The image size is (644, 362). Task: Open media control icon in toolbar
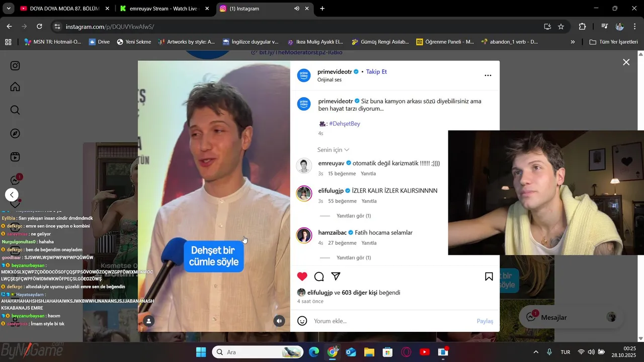click(x=605, y=27)
